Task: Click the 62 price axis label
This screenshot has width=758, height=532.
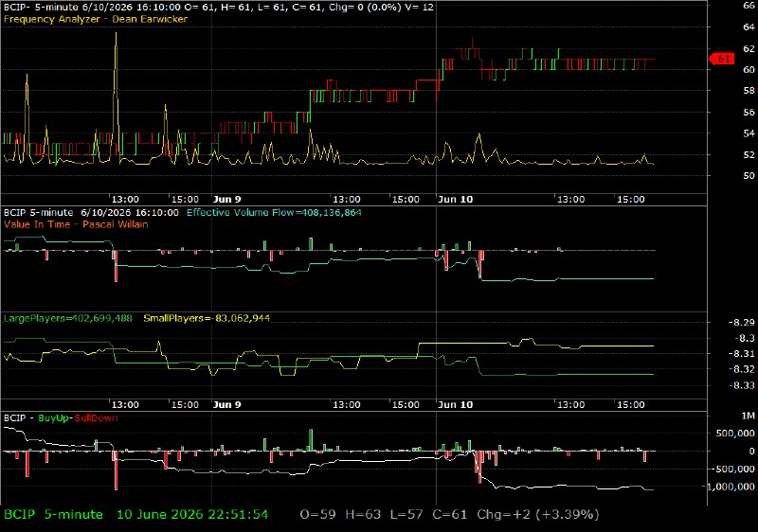Action: click(749, 49)
